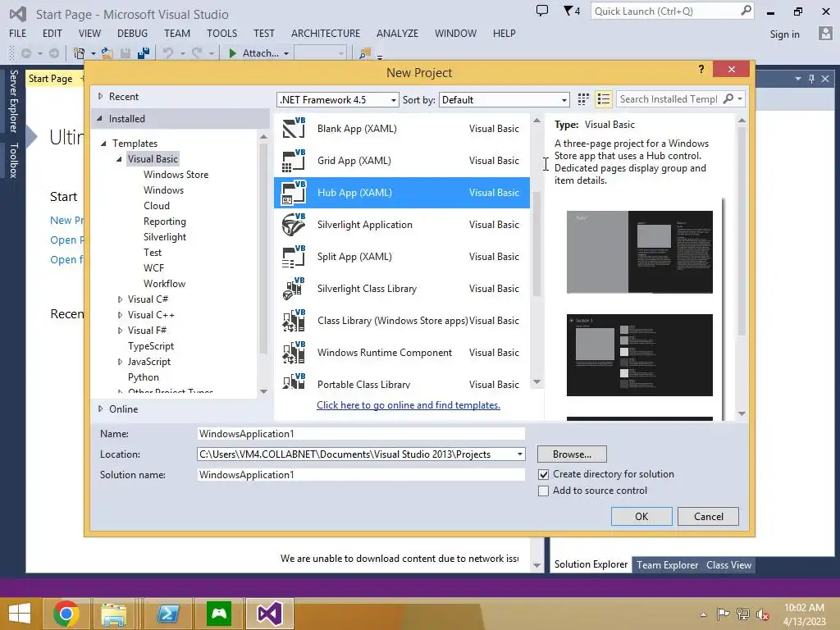Open the feedback speech bubble icon
Viewport: 840px width, 630px height.
[x=542, y=11]
